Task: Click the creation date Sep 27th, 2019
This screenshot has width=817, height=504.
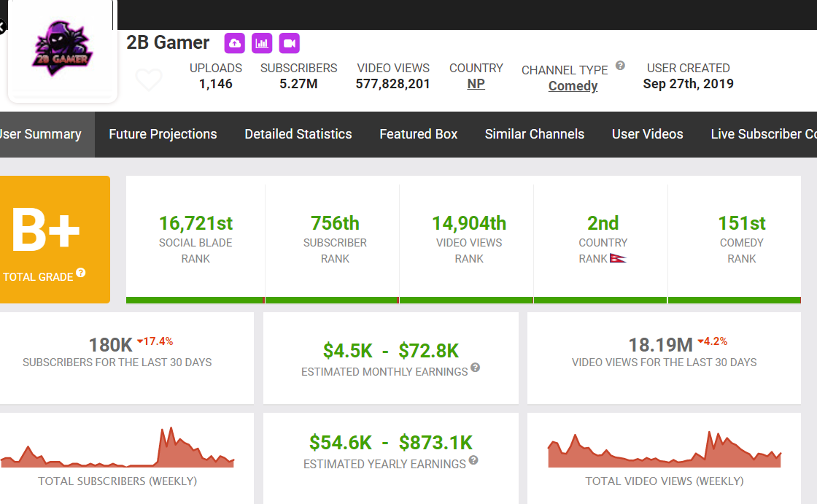Action: (689, 84)
